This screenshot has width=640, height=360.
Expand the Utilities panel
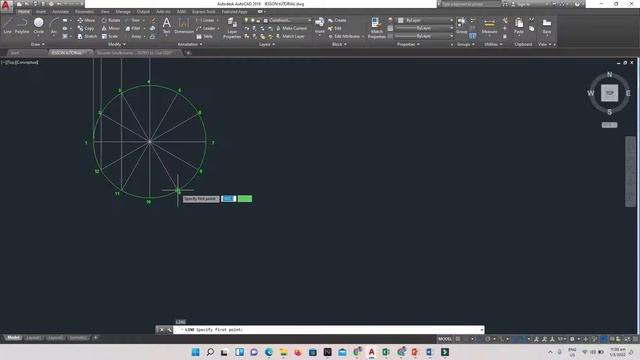(x=493, y=44)
